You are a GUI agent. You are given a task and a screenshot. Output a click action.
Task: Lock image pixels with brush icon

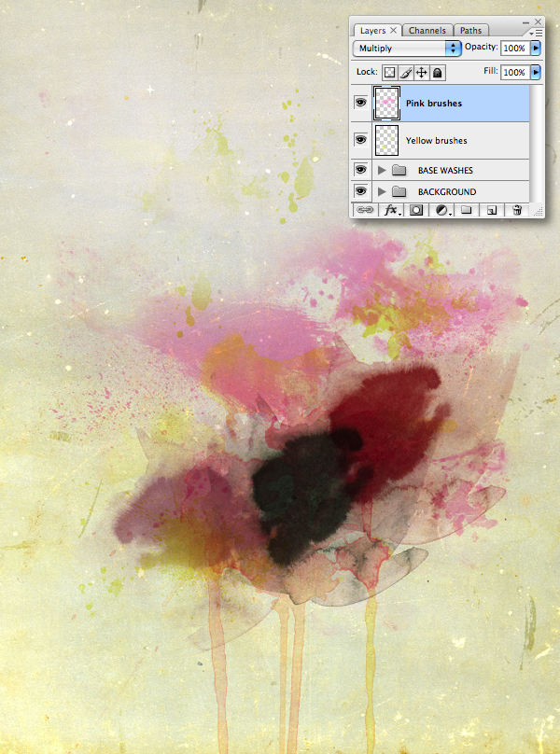406,73
